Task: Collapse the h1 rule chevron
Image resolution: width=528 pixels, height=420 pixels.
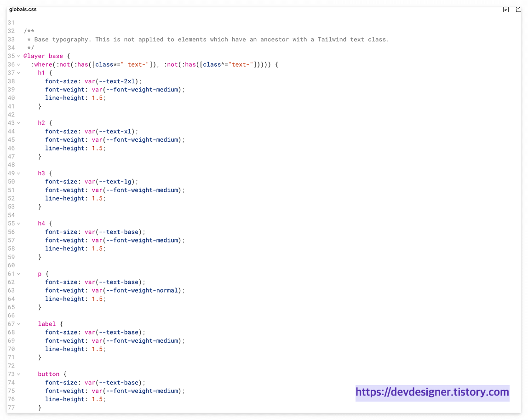Action: point(18,73)
